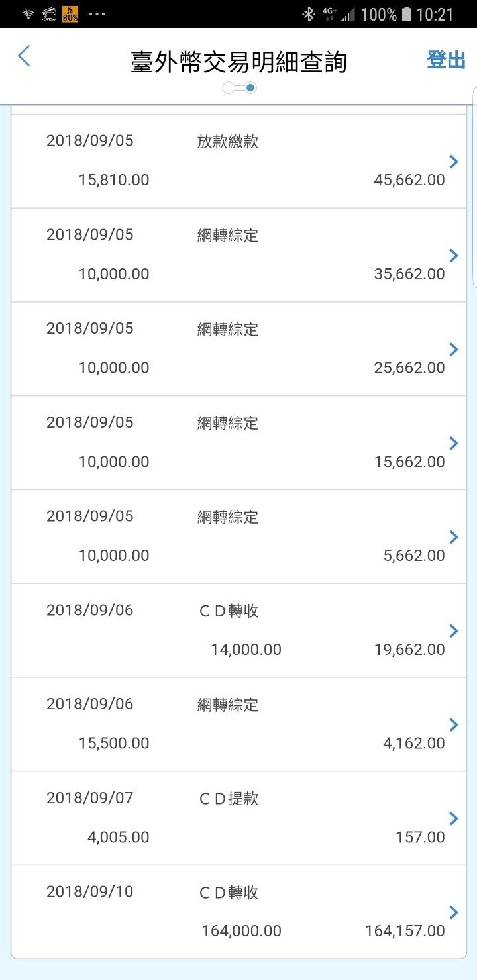Expand the 放款繳款 15,810.00 transaction chevron

[453, 161]
